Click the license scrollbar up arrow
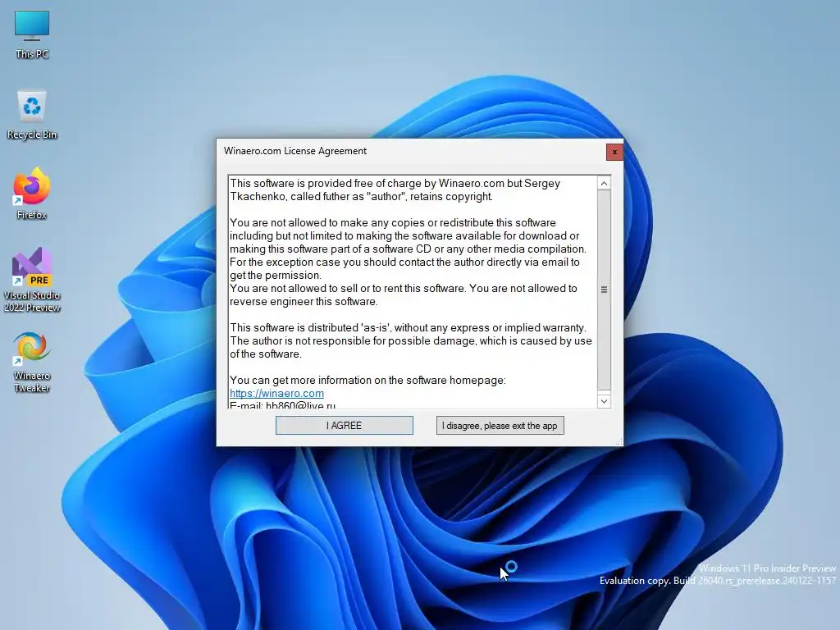 click(604, 183)
